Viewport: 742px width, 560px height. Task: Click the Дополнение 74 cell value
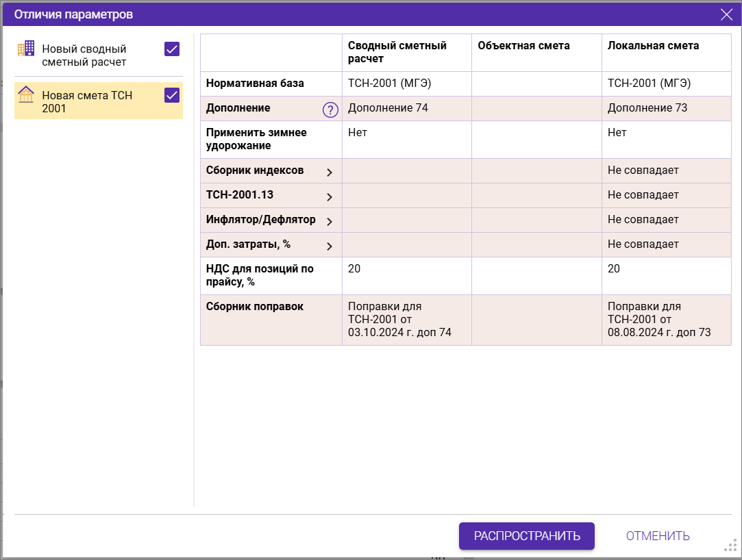(x=388, y=108)
